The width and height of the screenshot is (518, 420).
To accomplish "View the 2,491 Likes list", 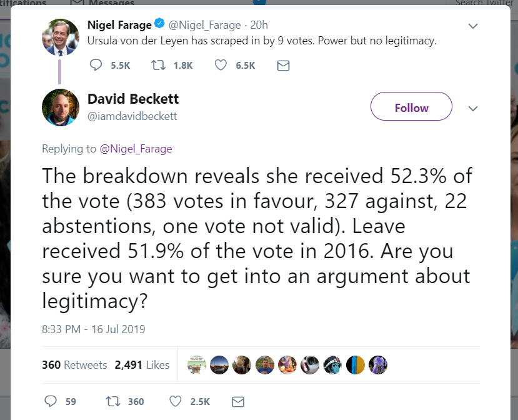I will pos(142,365).
